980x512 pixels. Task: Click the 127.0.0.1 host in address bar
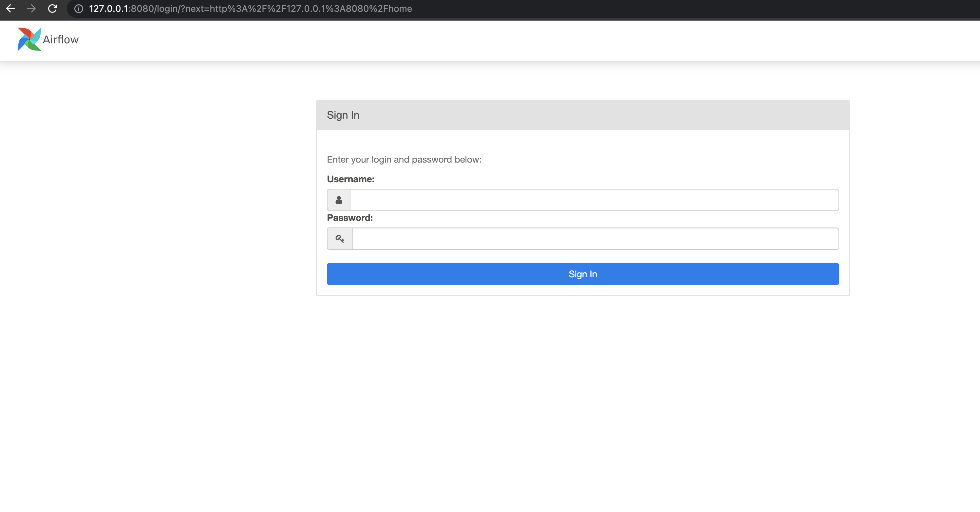coord(108,9)
